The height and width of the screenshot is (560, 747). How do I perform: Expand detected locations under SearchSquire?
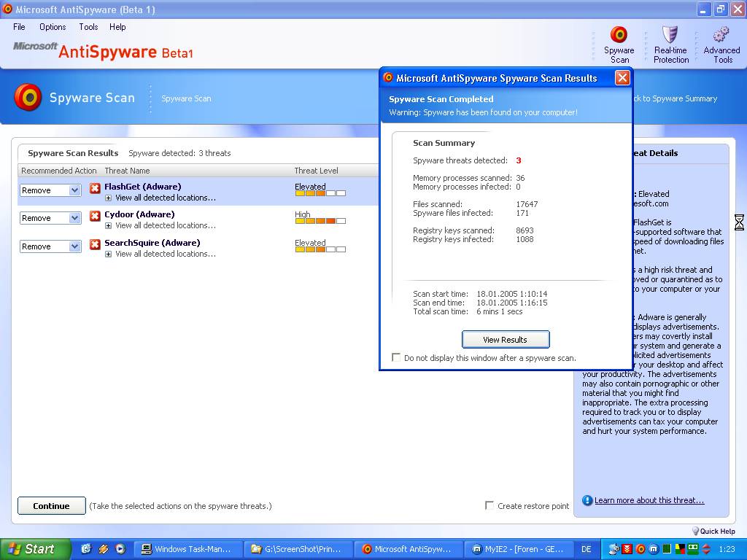[108, 254]
